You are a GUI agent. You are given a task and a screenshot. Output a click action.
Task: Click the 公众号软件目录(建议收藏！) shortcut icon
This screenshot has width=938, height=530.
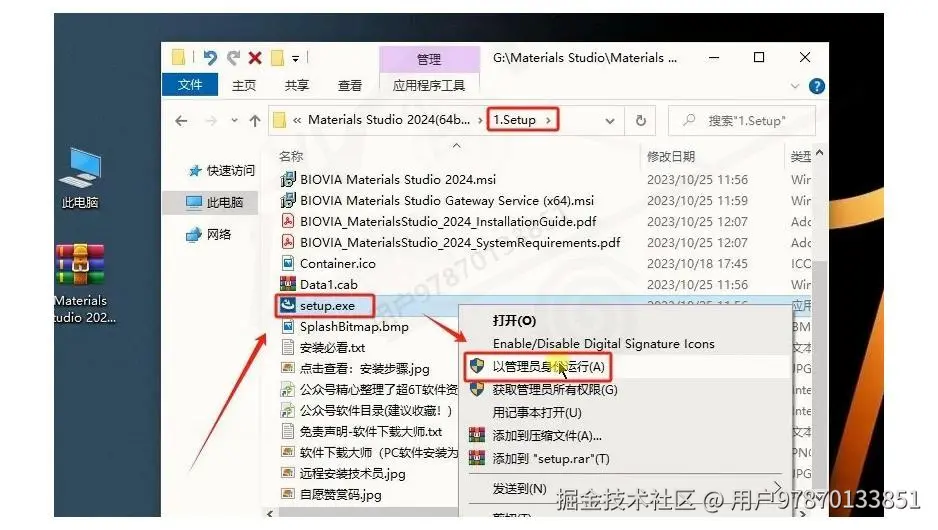288,410
